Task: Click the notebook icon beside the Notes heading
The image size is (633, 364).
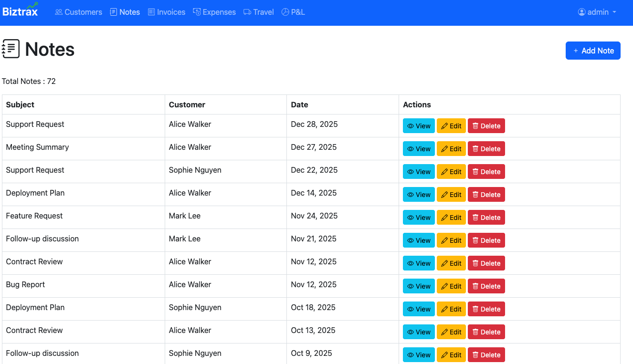Action: 11,48
